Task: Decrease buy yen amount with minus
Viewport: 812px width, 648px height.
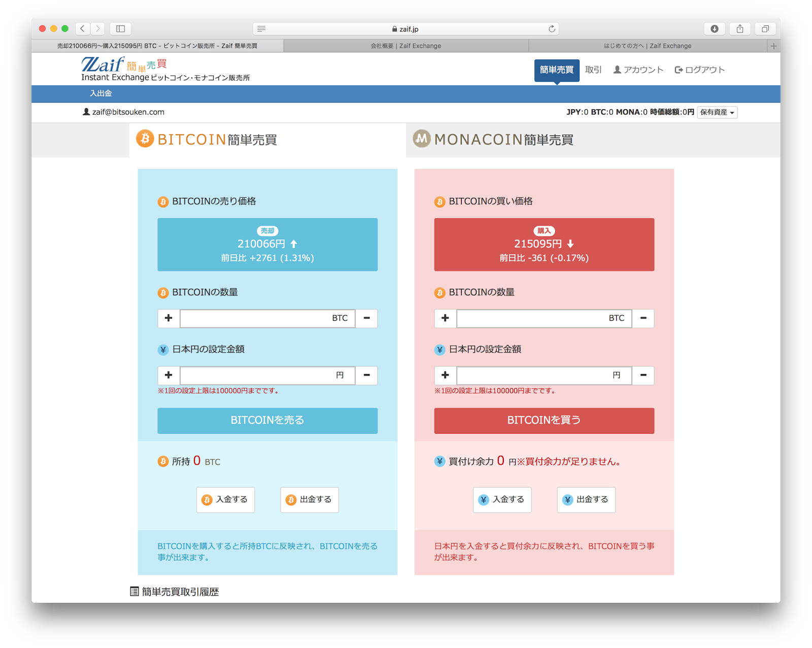Action: (643, 375)
